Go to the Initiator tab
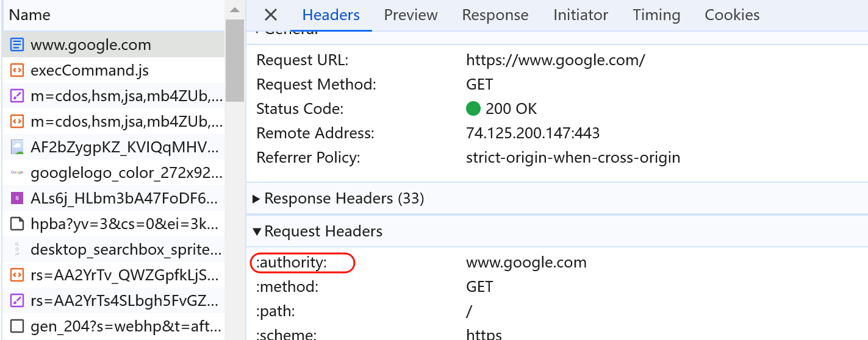The image size is (868, 340). coord(580,15)
